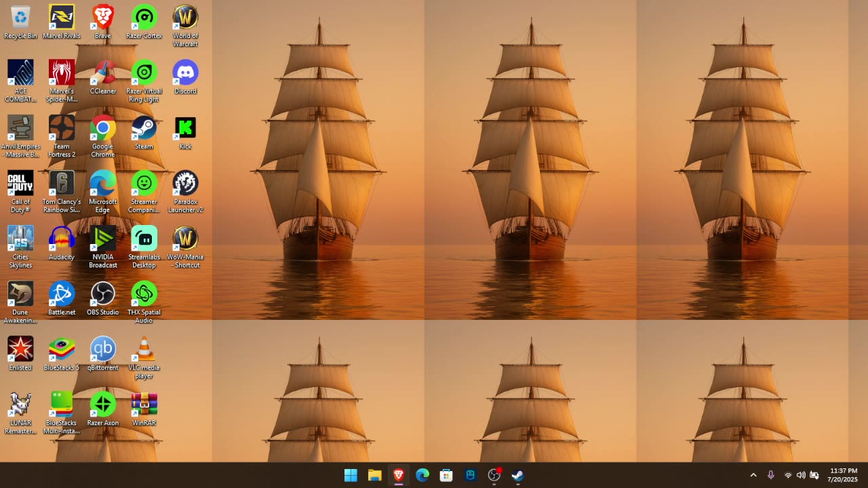
Task: Click the Kick desktop icon
Action: coord(185,132)
